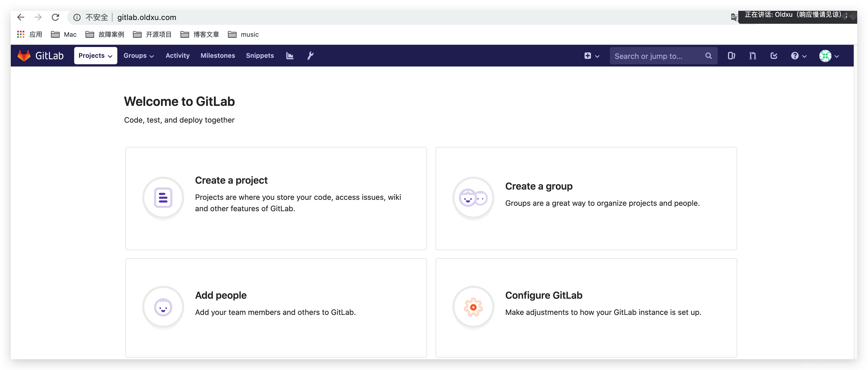Click the Create a group faces icon
This screenshot has width=868, height=370.
pyautogui.click(x=473, y=198)
